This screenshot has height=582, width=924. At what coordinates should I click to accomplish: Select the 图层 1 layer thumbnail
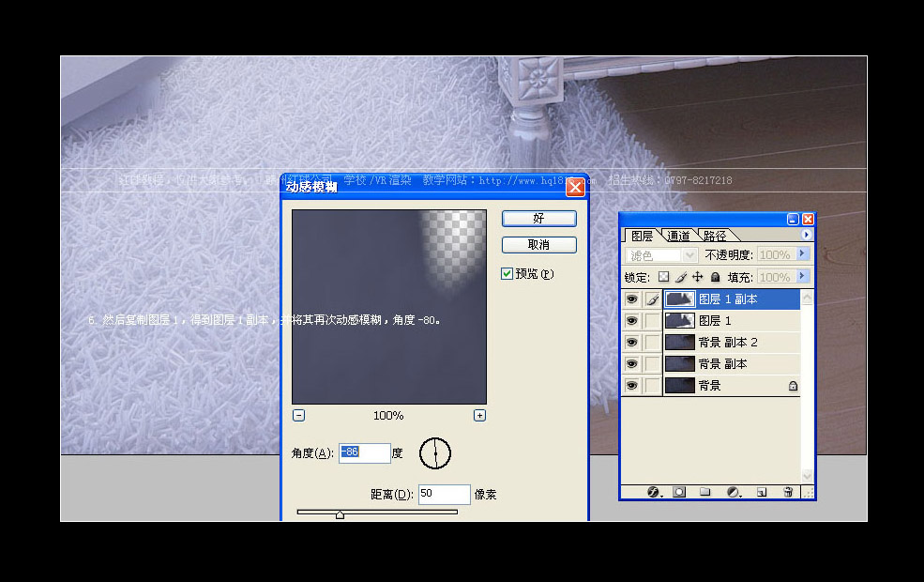679,321
